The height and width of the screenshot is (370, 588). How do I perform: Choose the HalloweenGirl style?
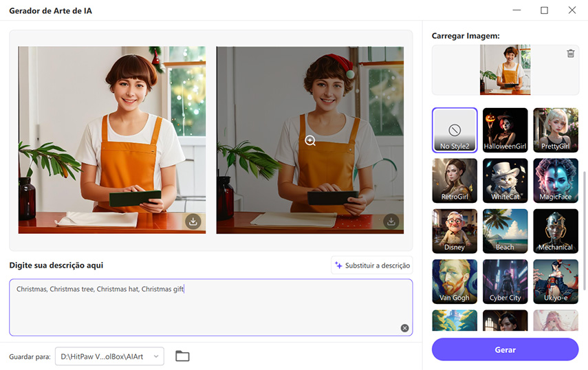[x=505, y=130]
